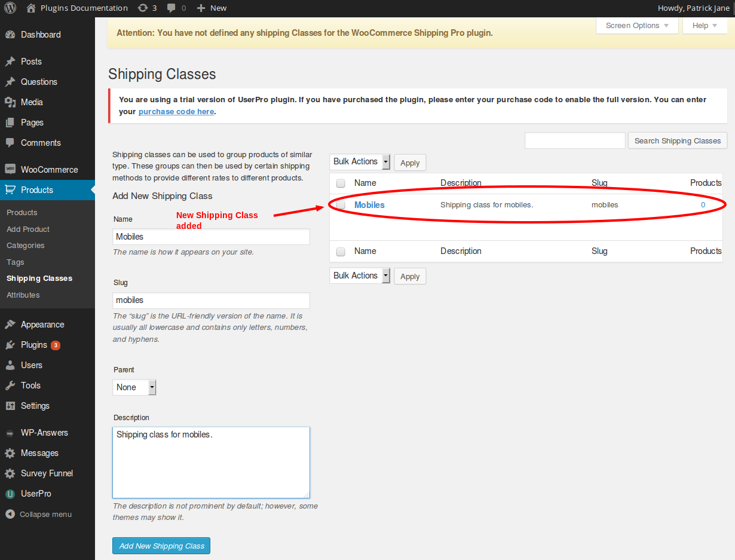This screenshot has height=560, width=735.
Task: Click the Questions pushpin icon
Action: (x=10, y=82)
